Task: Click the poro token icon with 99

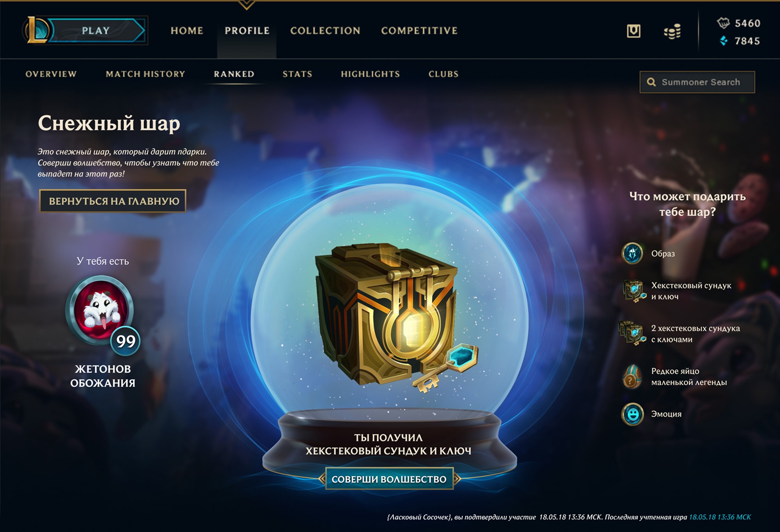Action: (x=101, y=312)
